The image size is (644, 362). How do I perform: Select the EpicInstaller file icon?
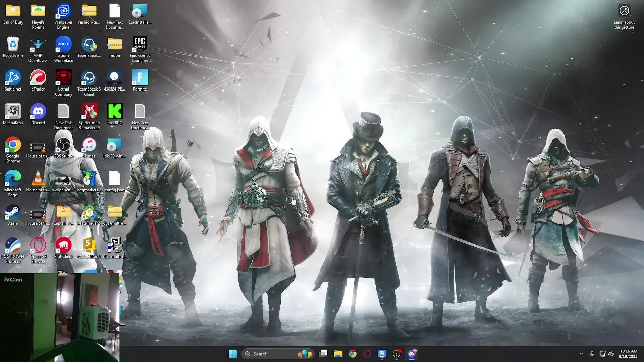[x=140, y=15]
